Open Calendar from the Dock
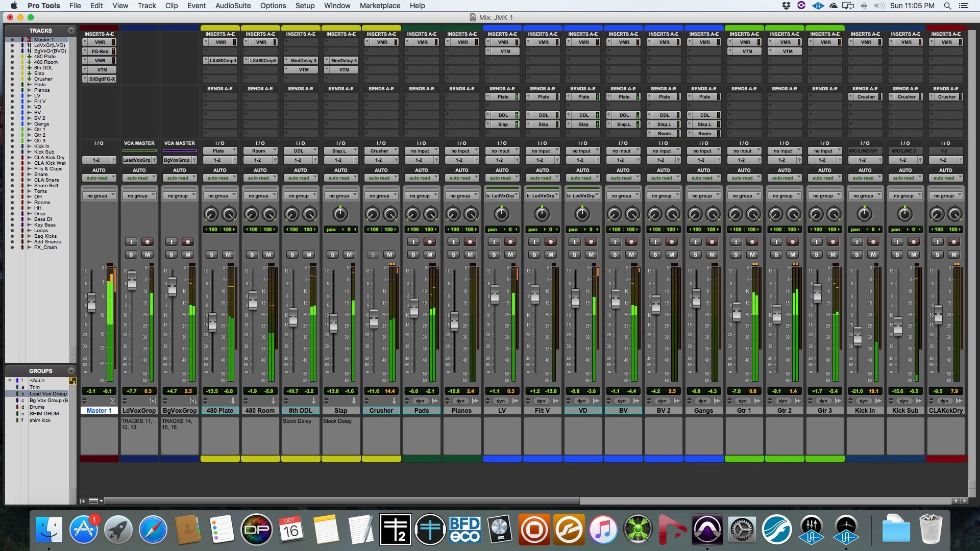Screen dimensions: 980x551 pyautogui.click(x=291, y=530)
